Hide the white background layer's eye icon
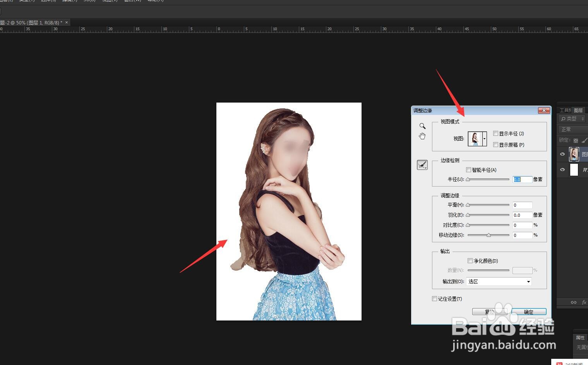 [562, 170]
